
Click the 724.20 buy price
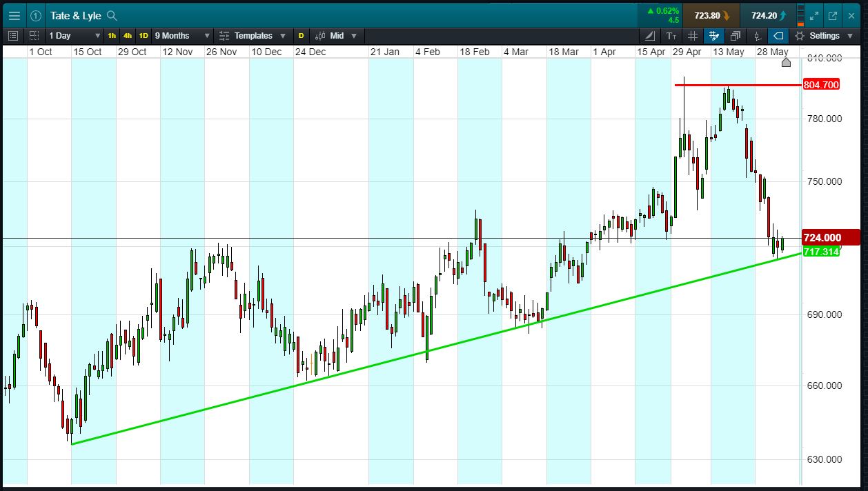click(767, 15)
